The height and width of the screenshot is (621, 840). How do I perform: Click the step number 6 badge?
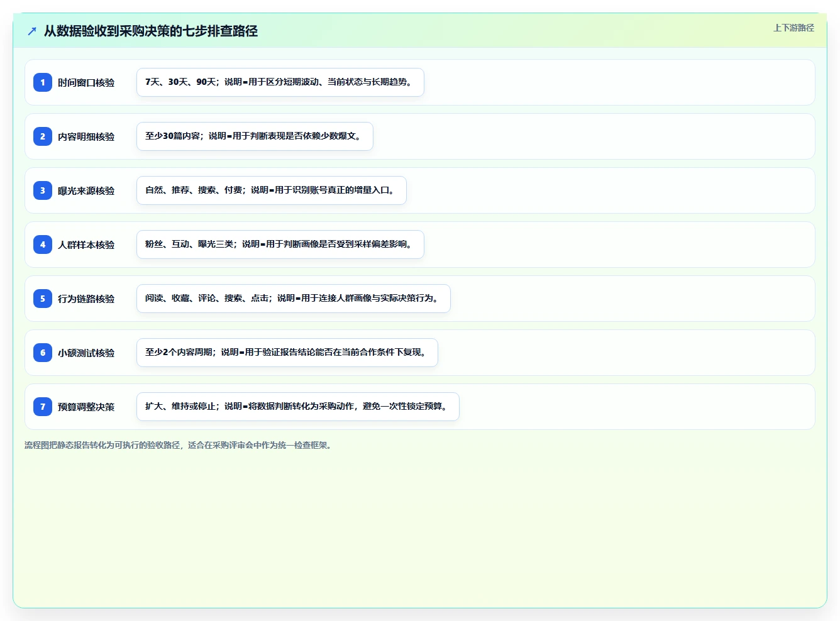pos(43,353)
